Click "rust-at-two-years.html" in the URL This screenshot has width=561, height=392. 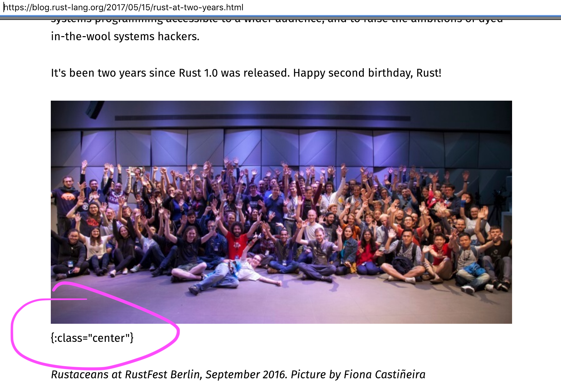(x=199, y=7)
